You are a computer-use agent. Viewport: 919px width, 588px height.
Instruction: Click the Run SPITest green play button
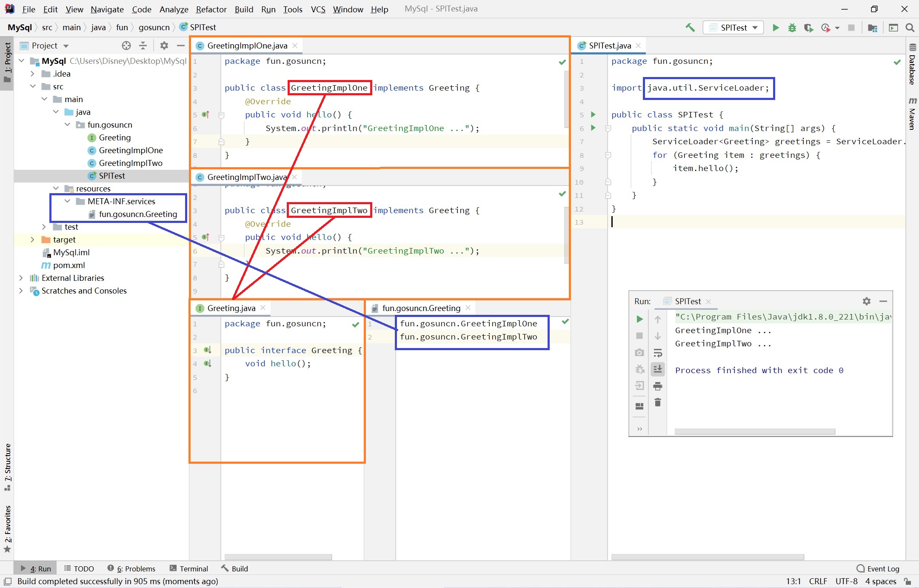point(776,28)
